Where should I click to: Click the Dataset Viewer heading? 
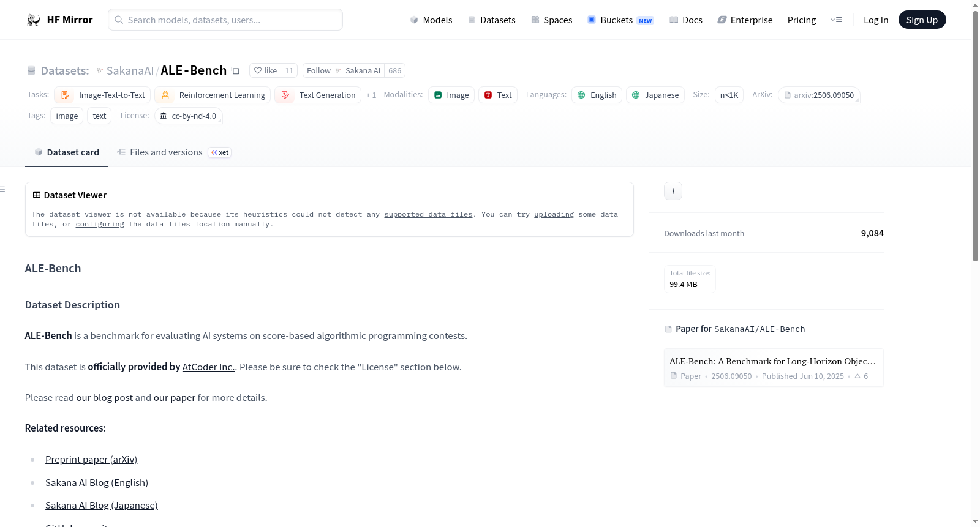(x=69, y=195)
